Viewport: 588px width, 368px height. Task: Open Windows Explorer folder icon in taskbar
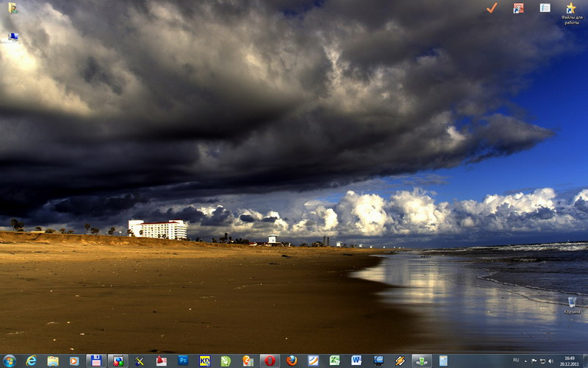(x=53, y=361)
